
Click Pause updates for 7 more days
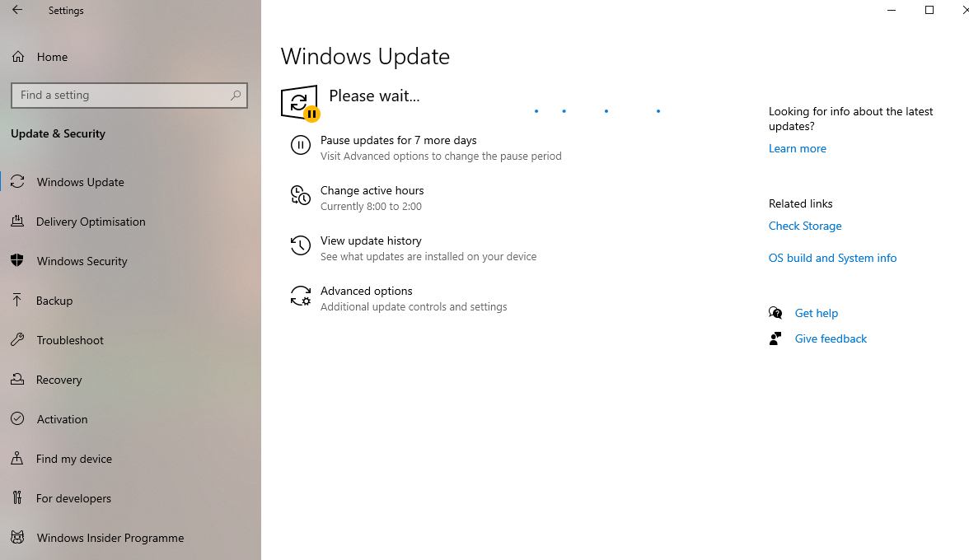398,140
